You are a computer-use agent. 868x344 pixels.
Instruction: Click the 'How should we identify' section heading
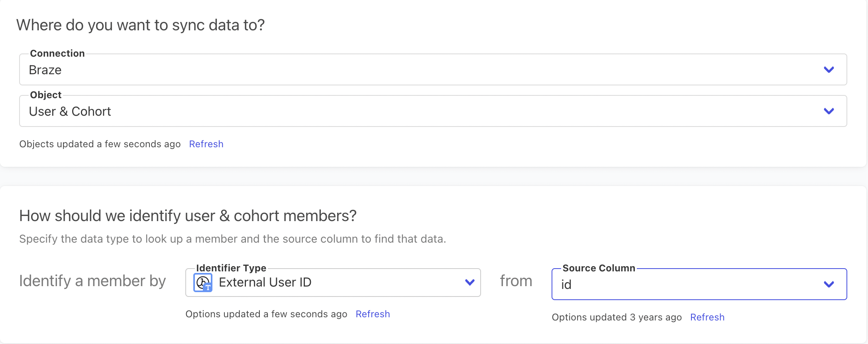tap(188, 216)
